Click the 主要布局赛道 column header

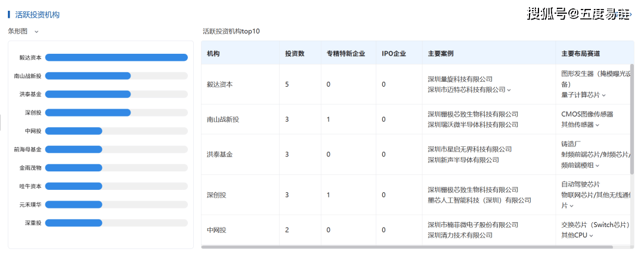tap(581, 54)
